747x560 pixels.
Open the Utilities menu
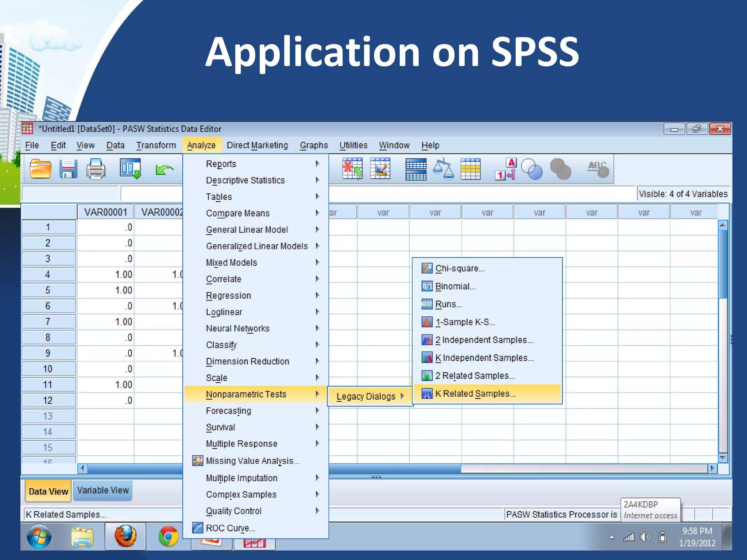(x=353, y=145)
